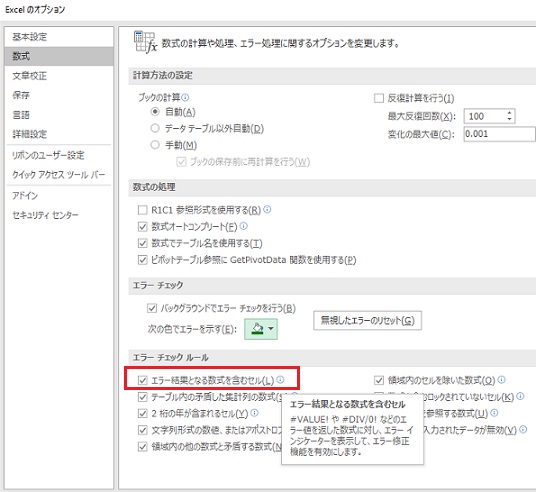Select 手動(M) calculation radio button

click(x=155, y=145)
